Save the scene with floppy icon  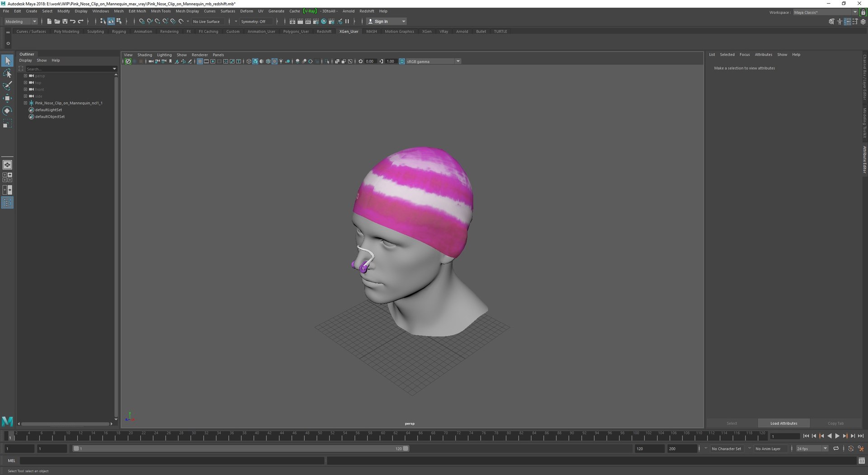(65, 21)
